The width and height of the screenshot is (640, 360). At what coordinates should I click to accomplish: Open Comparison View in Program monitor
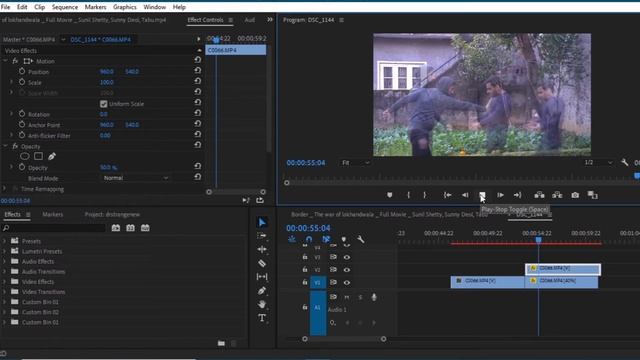tap(593, 195)
